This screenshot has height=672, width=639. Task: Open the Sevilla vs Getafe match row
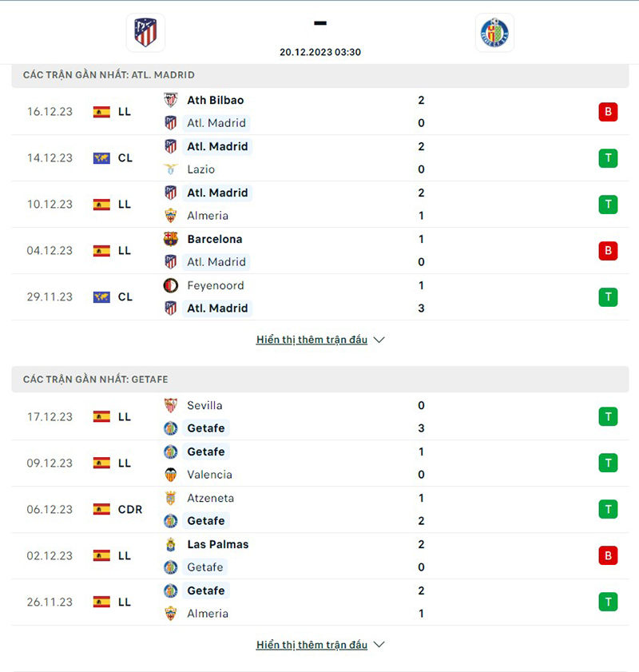pos(320,416)
